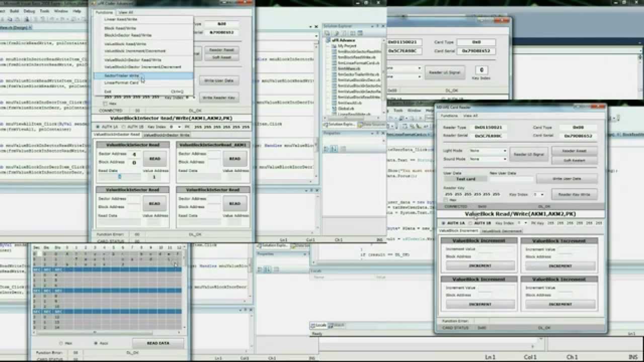Open Properties icon in Solution Explorer toolbar
The height and width of the screenshot is (362, 644).
[327, 33]
